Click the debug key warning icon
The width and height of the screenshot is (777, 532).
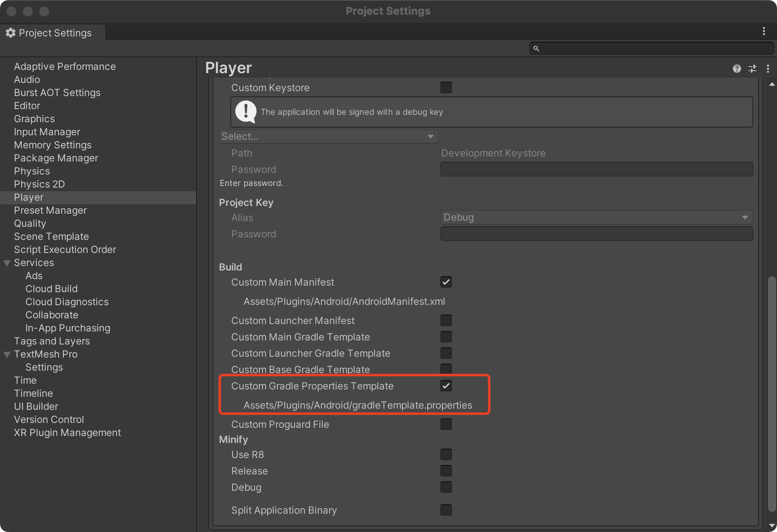pyautogui.click(x=246, y=112)
